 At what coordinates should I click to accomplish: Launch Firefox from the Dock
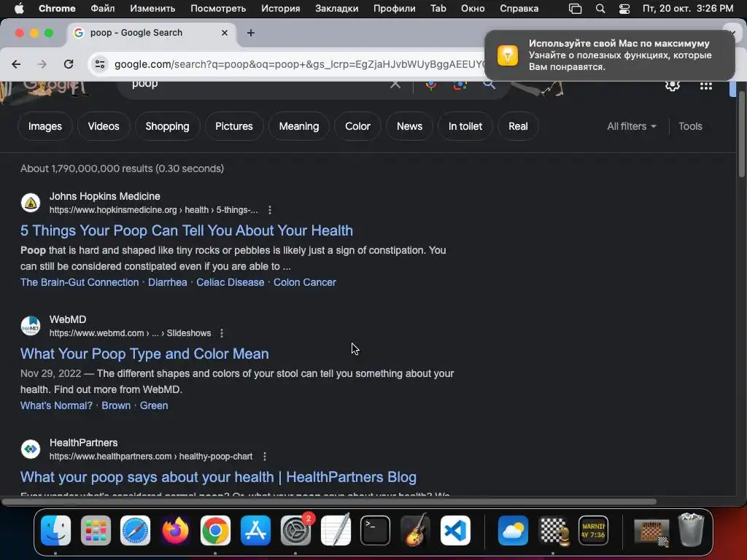175,531
